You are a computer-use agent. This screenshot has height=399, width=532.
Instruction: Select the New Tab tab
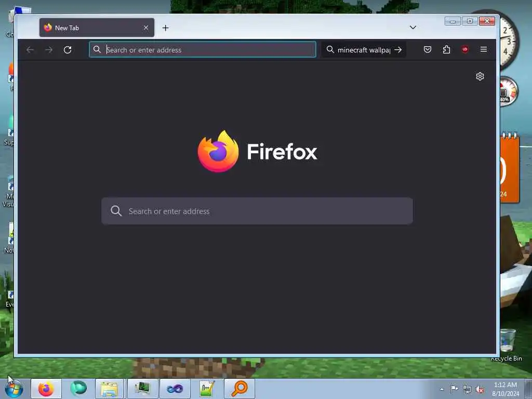97,28
